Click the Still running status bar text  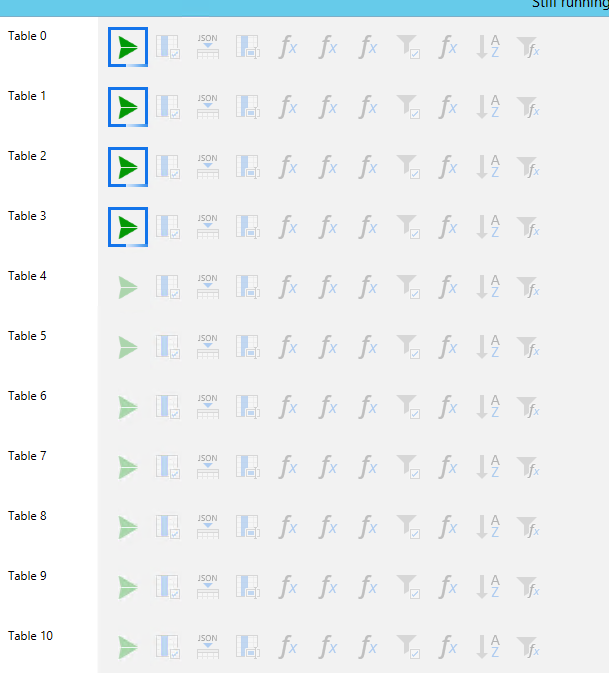[x=570, y=4]
